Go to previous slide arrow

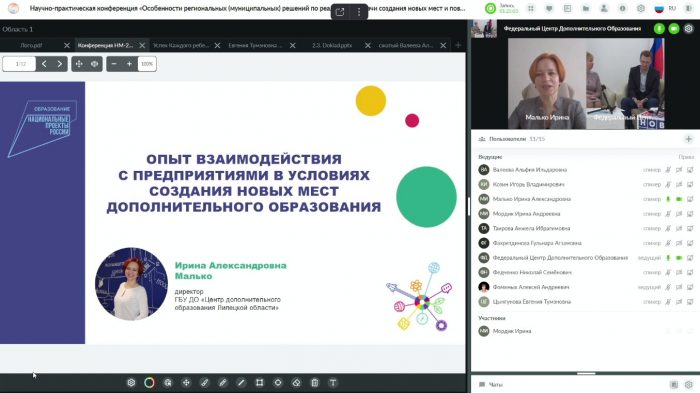44,64
